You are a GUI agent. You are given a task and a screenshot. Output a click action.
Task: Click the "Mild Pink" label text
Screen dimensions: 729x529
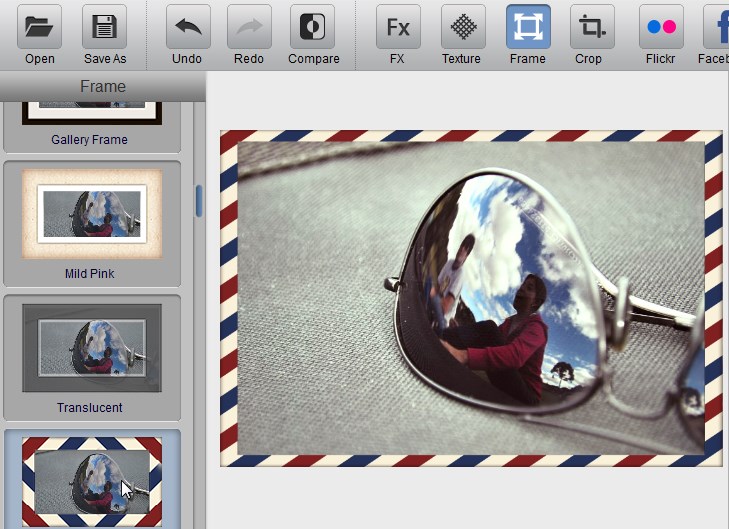90,273
